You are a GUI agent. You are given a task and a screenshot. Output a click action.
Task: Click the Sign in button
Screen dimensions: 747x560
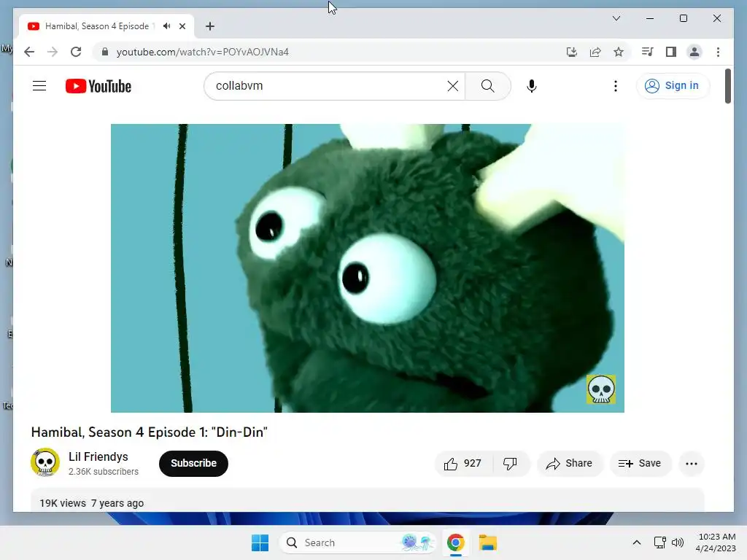672,86
